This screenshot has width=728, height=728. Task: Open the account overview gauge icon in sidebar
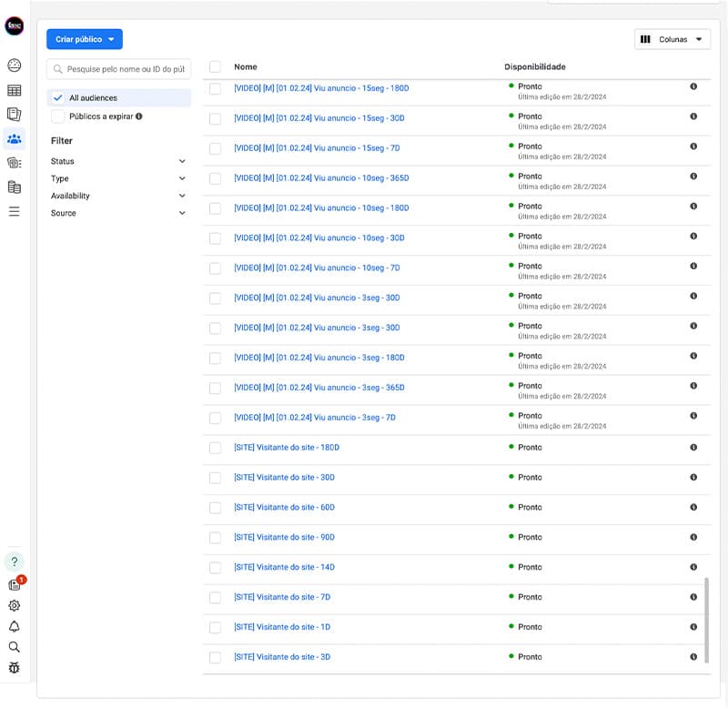point(14,66)
